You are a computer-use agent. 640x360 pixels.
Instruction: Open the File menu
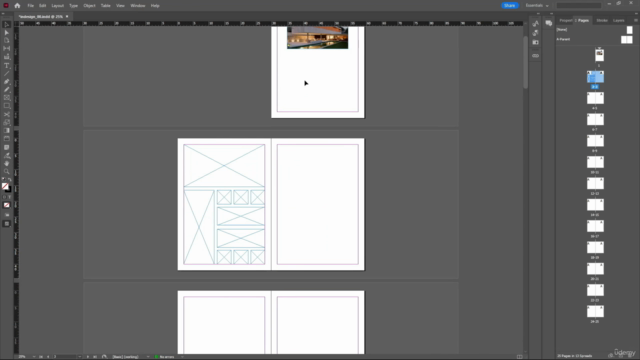click(31, 6)
